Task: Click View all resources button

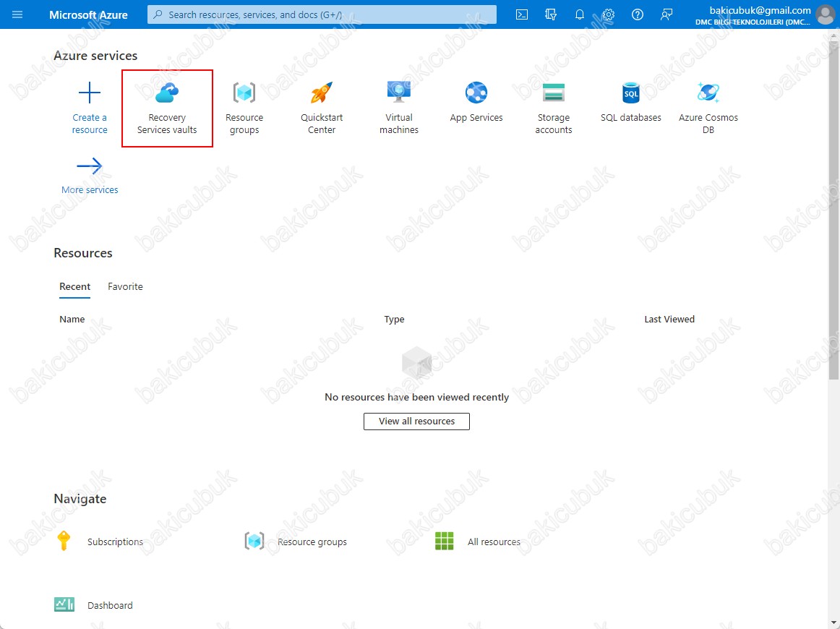Action: [x=417, y=421]
